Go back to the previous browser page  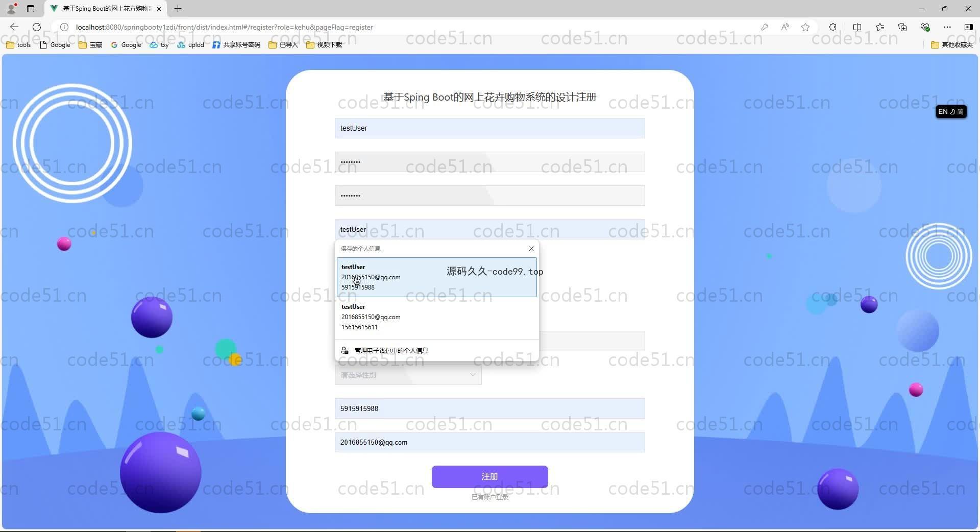point(14,27)
